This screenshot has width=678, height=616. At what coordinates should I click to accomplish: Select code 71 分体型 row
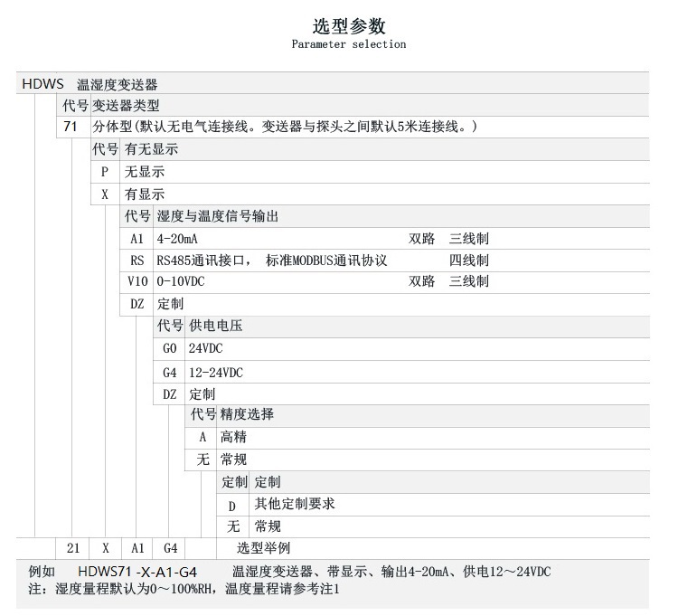(353, 127)
